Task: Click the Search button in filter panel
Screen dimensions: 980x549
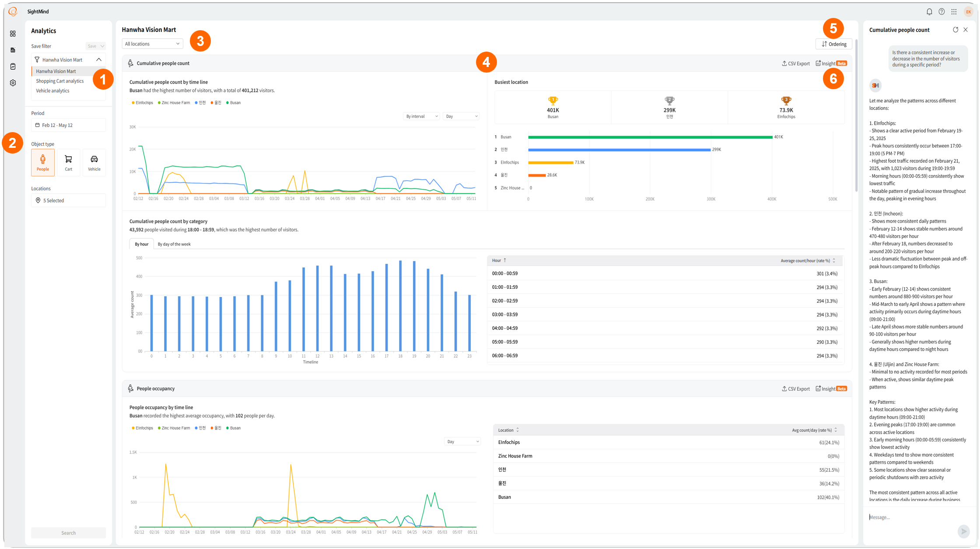Action: tap(68, 532)
